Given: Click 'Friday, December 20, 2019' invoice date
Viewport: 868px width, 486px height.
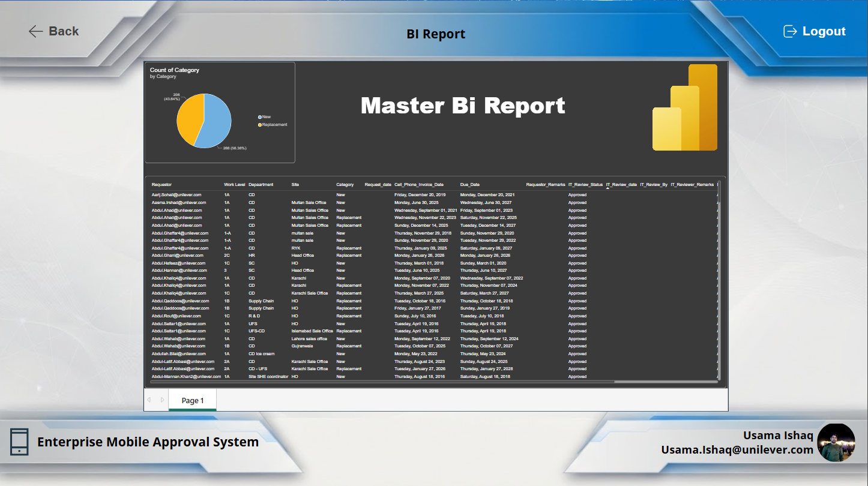Looking at the screenshot, I should 420,195.
